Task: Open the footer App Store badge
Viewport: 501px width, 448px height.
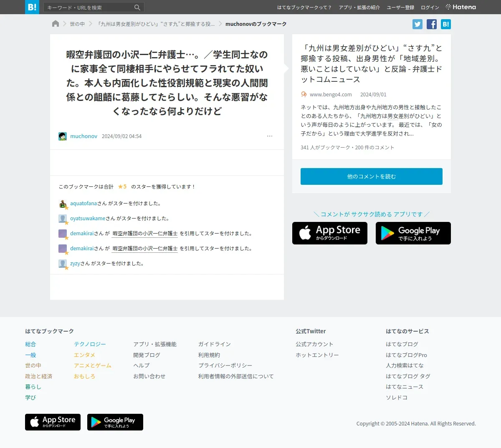Action: (53, 422)
